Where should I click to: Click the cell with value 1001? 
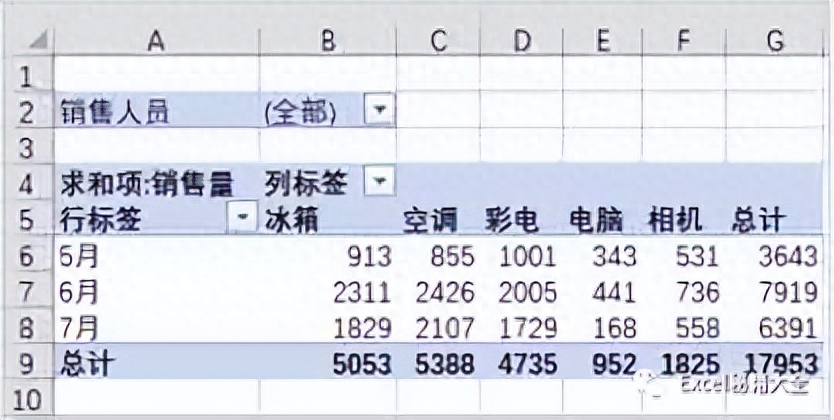point(521,256)
